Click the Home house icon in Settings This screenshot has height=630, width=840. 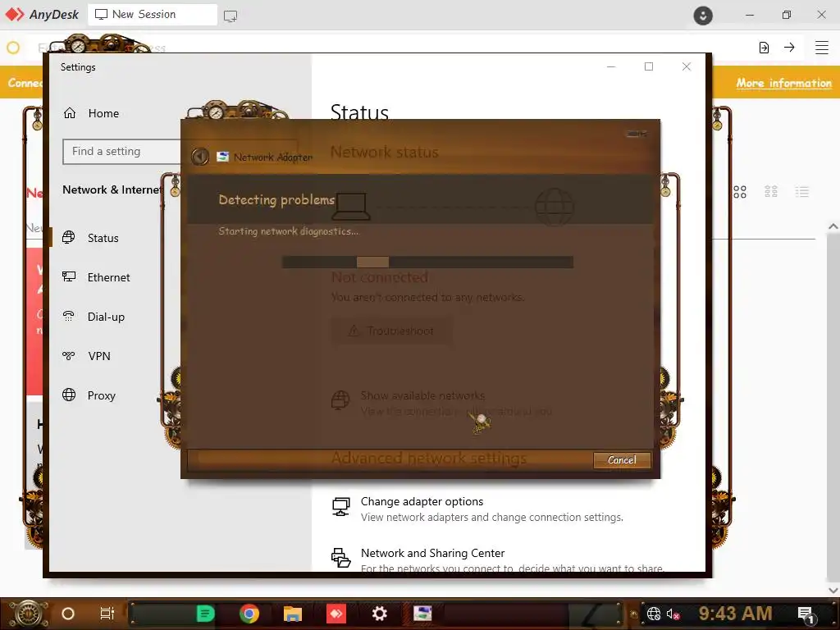click(x=70, y=113)
